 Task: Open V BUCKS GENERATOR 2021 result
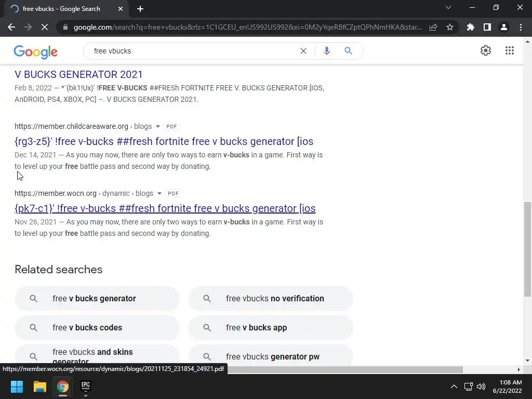point(79,74)
